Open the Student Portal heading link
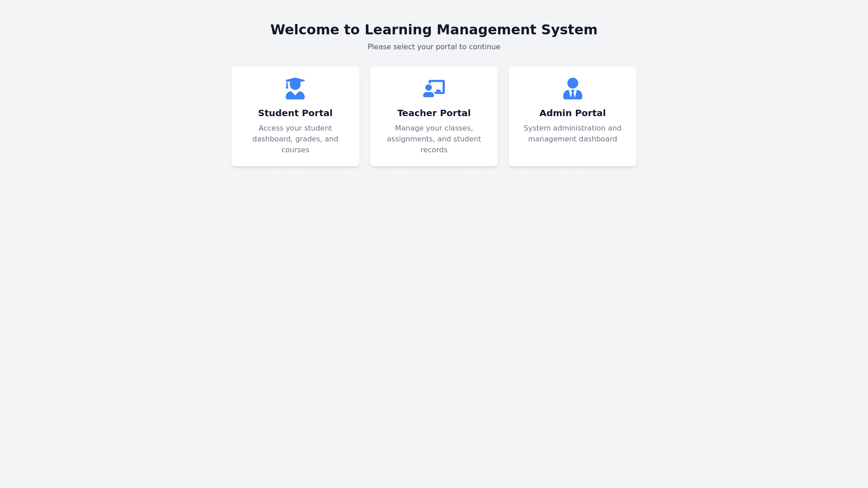868x488 pixels. point(295,113)
